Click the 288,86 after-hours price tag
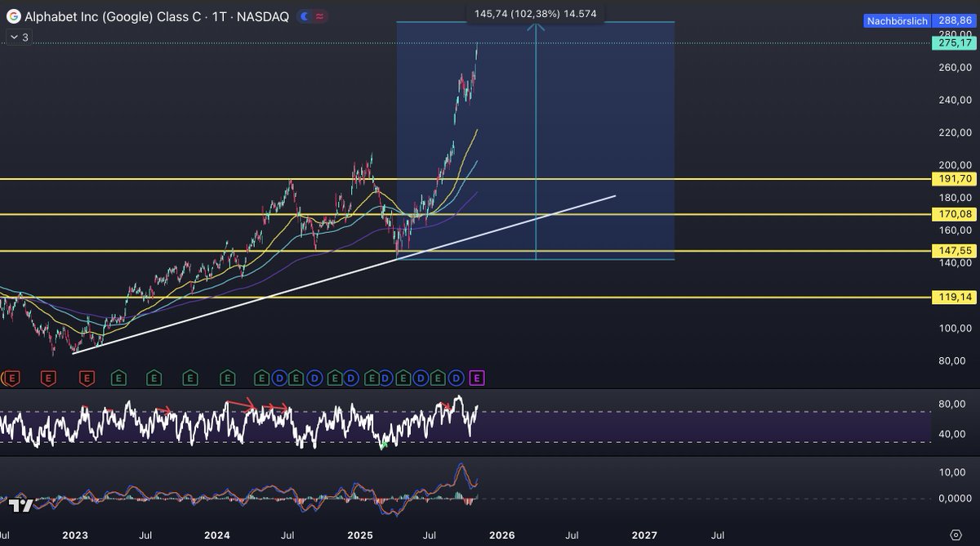This screenshot has height=546, width=980. pos(954,20)
